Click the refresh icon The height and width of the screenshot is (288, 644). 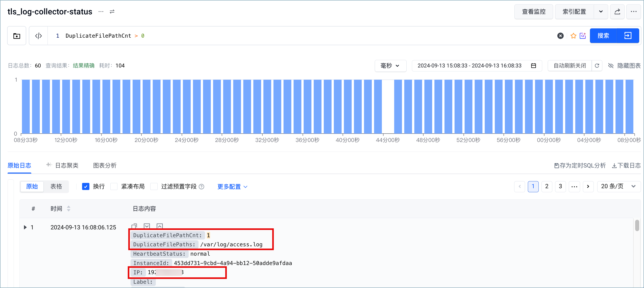point(597,66)
